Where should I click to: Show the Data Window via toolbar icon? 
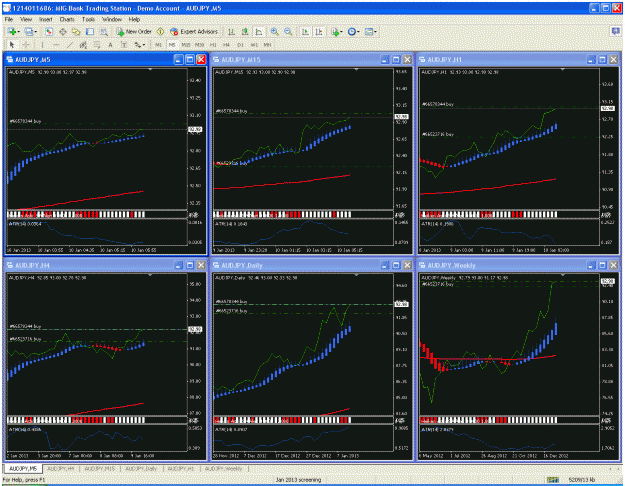(63, 31)
